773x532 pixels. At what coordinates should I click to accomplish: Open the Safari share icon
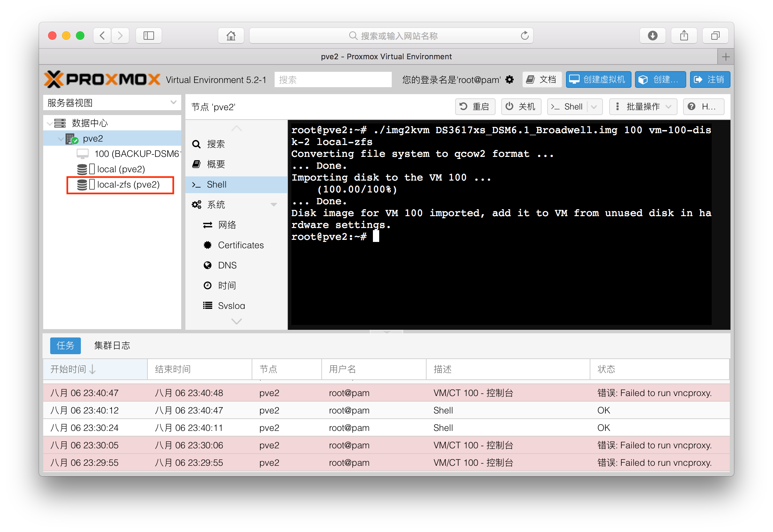684,36
